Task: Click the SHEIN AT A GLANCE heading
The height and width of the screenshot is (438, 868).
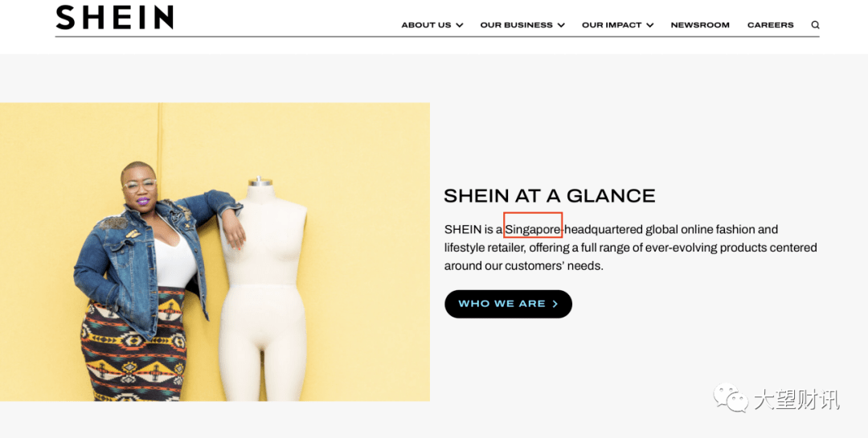Action: point(549,195)
